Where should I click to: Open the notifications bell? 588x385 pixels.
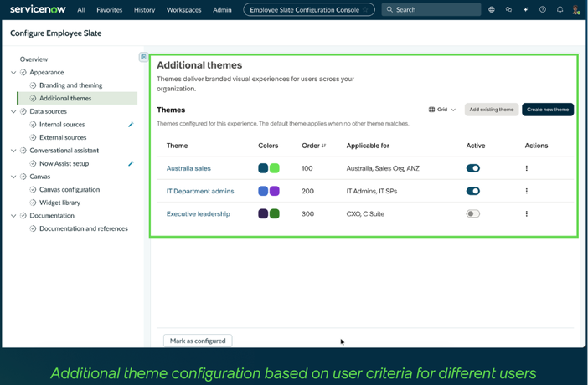[560, 10]
